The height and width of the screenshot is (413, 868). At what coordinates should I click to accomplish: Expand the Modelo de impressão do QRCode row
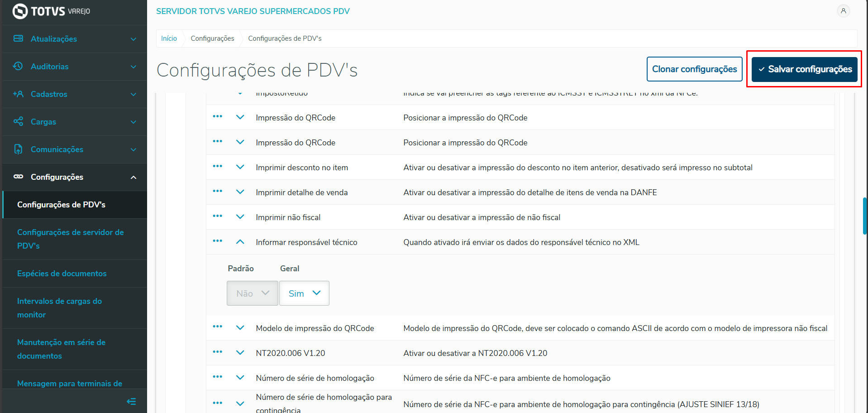coord(240,328)
